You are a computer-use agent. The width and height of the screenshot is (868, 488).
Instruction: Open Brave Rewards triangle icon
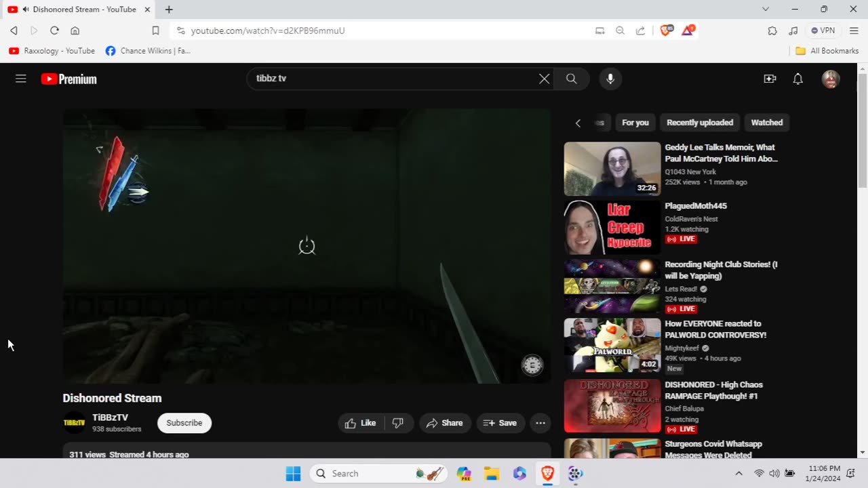[x=688, y=30]
